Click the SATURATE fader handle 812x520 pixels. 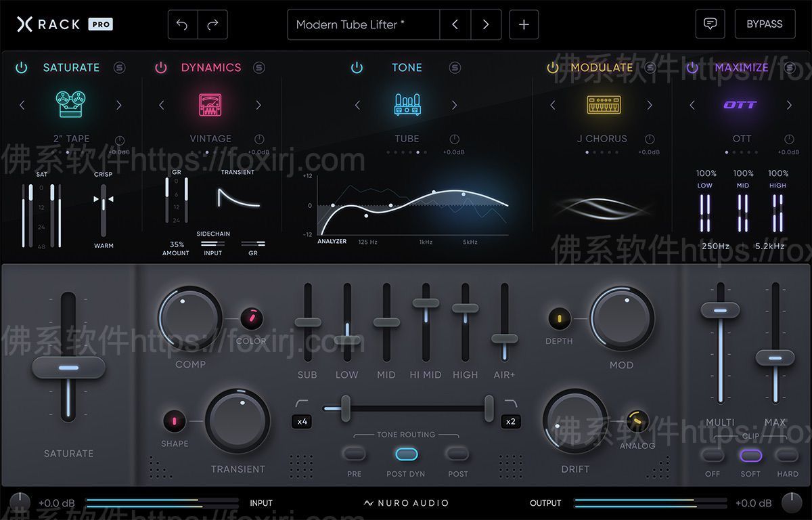pos(68,368)
